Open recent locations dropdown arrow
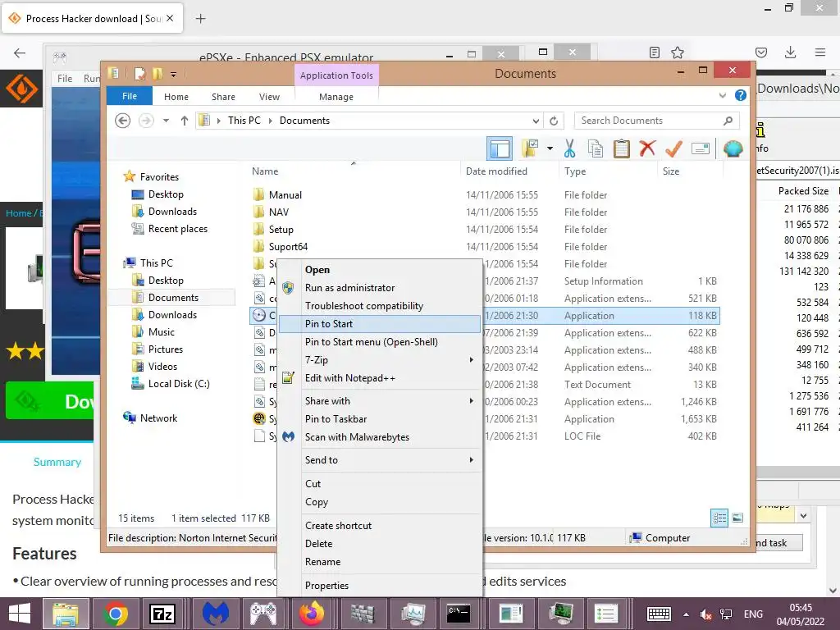 tap(166, 121)
